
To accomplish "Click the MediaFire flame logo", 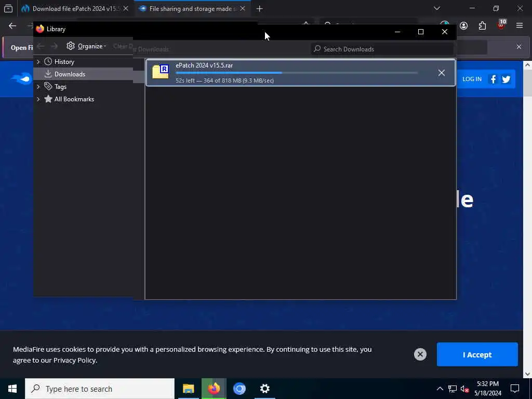I will pyautogui.click(x=22, y=79).
